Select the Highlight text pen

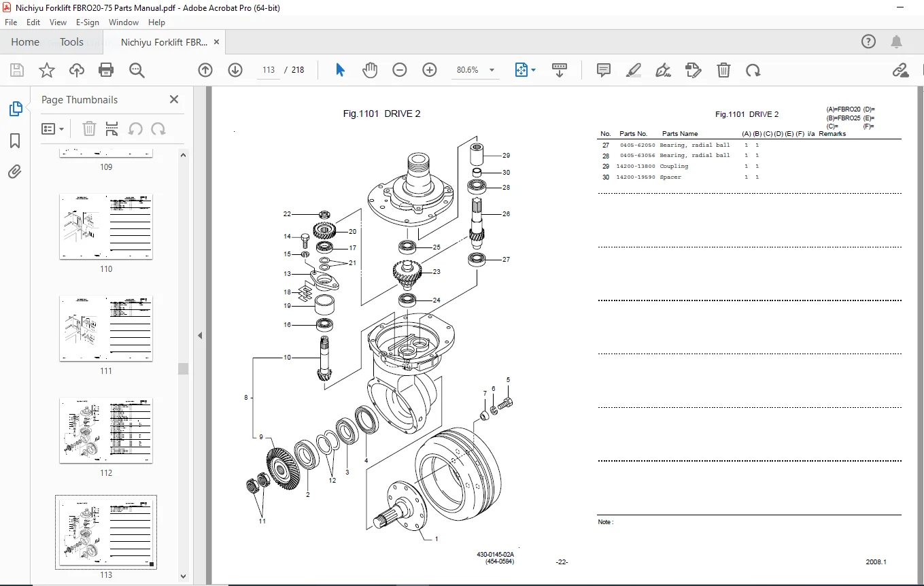(x=634, y=70)
